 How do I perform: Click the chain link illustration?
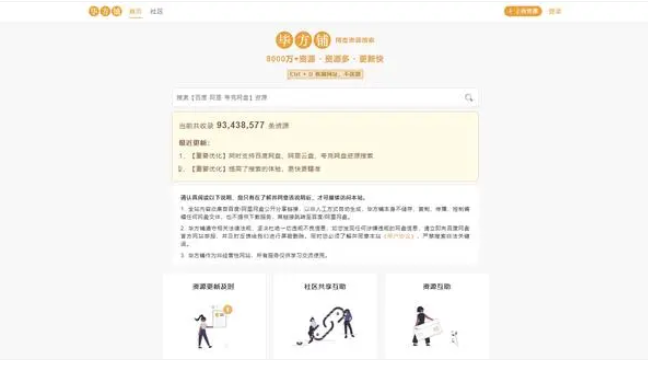(x=325, y=326)
